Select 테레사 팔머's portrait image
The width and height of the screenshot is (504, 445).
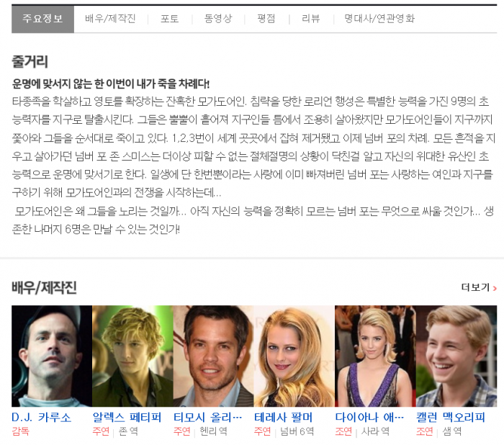pyautogui.click(x=294, y=356)
